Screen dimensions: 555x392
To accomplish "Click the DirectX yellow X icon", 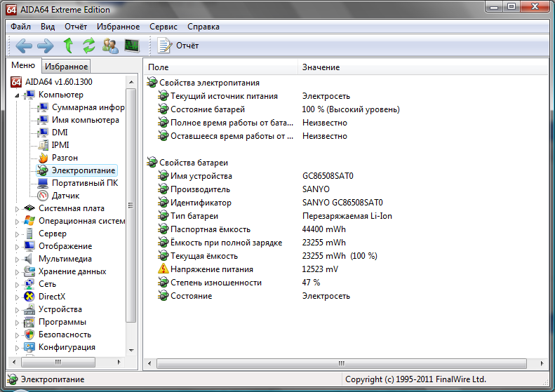I will click(29, 297).
